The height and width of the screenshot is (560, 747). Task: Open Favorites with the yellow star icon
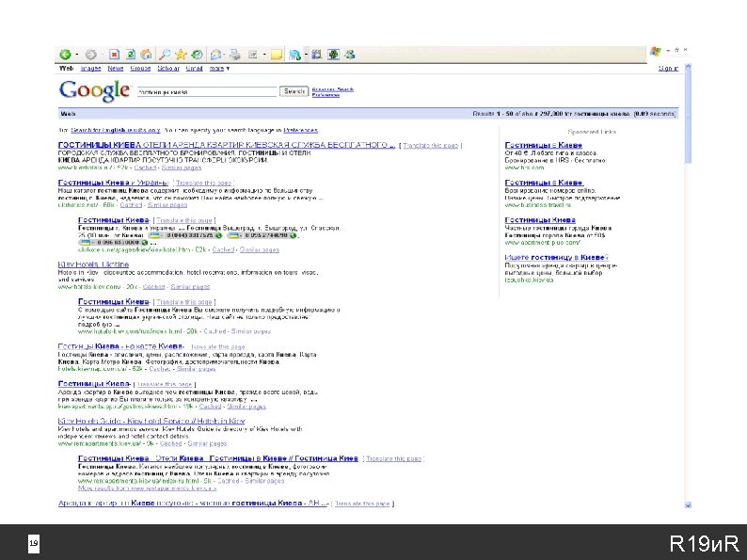(181, 55)
